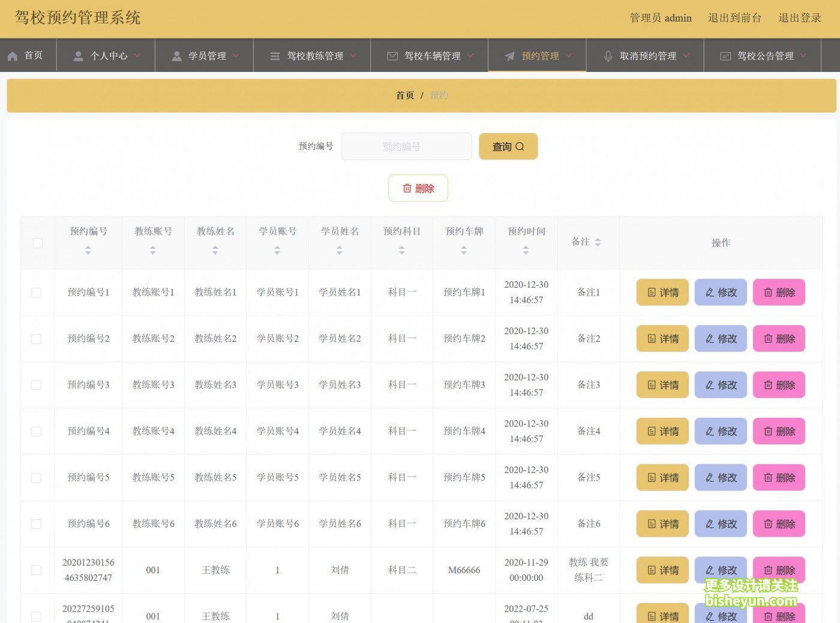This screenshot has width=840, height=623.
Task: Click the list icon beside 驾校教练管理
Action: coord(275,56)
